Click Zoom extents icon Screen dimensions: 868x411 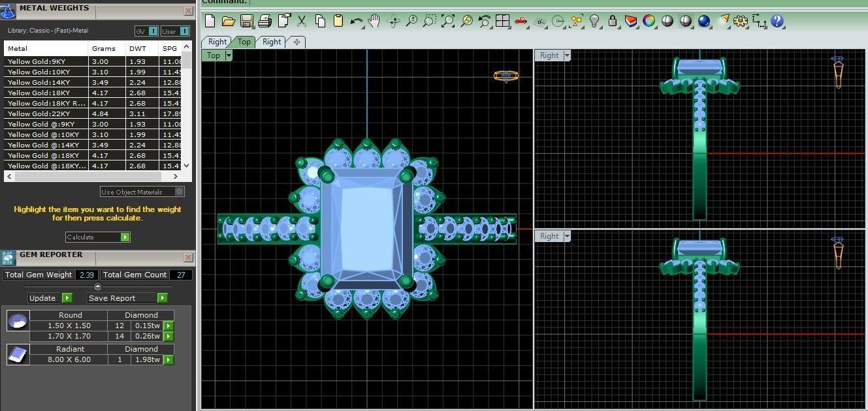(448, 21)
